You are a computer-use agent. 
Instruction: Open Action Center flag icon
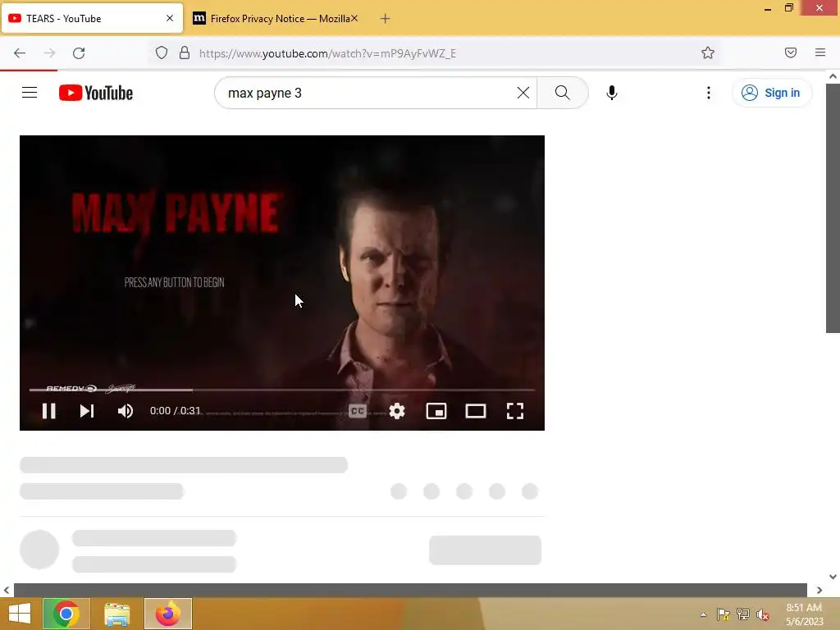[723, 614]
